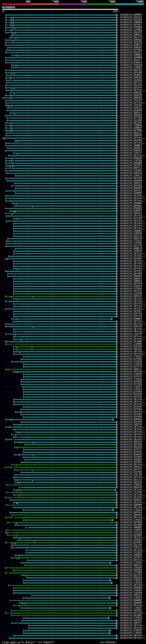
Task: Select the UniRef100_Q6TMK7 label
Action: [x=131, y=311]
